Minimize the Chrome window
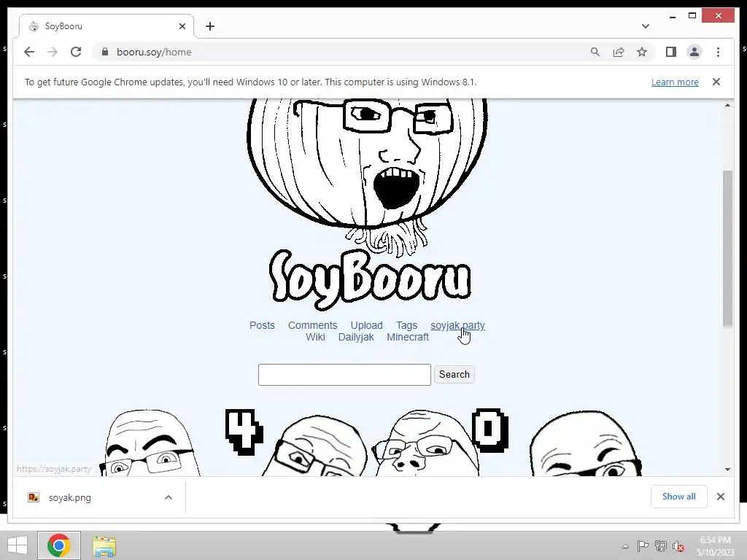 (x=672, y=16)
